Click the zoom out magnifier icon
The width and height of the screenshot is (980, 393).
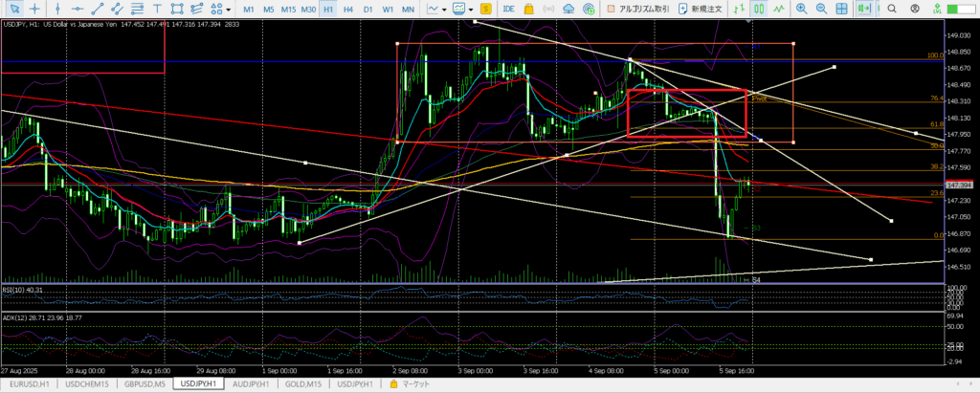(x=822, y=9)
